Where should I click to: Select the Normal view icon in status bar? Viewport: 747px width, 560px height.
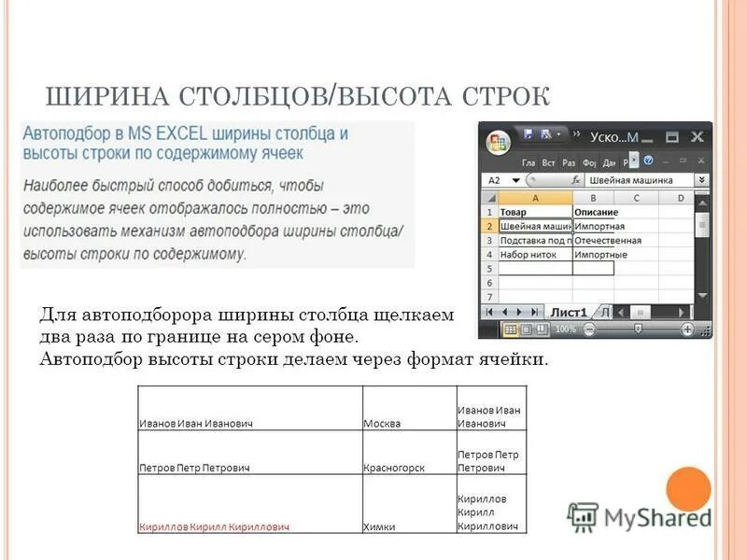click(510, 329)
